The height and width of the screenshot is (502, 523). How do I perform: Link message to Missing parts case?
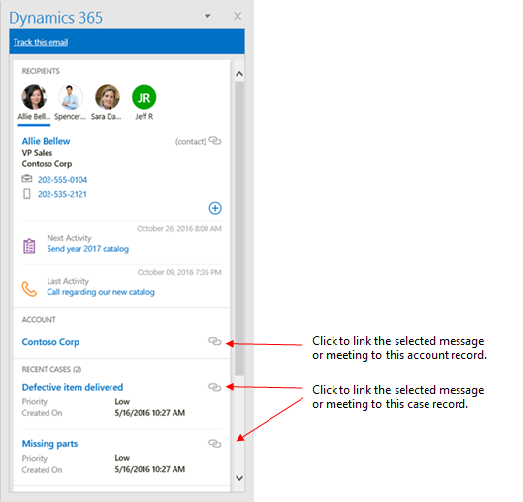(x=215, y=444)
